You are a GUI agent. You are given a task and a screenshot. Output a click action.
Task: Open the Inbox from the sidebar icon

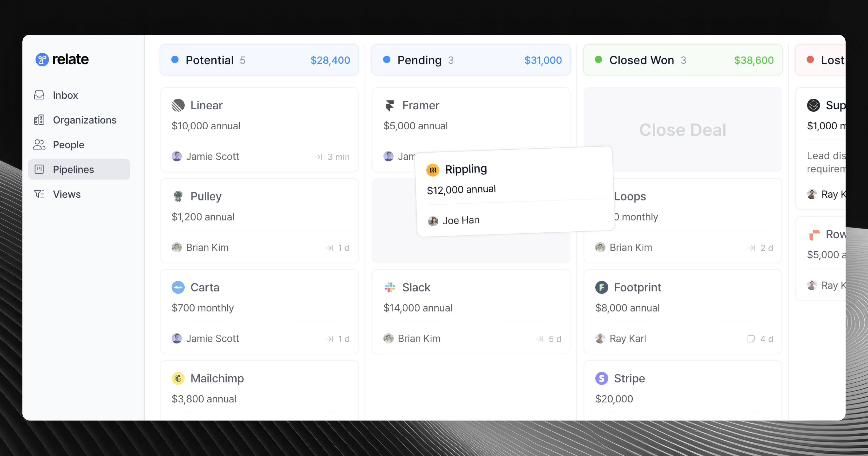(39, 95)
